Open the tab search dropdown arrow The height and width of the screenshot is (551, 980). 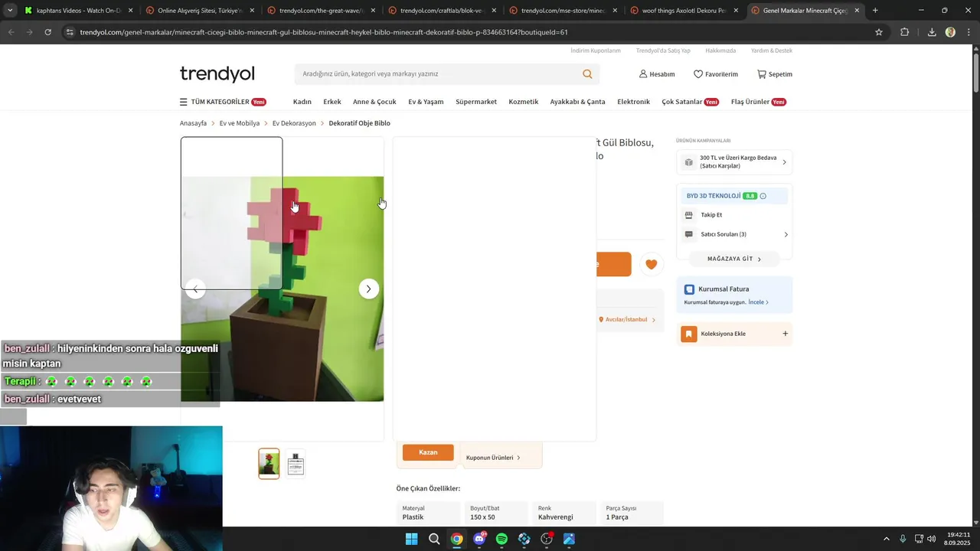[10, 11]
